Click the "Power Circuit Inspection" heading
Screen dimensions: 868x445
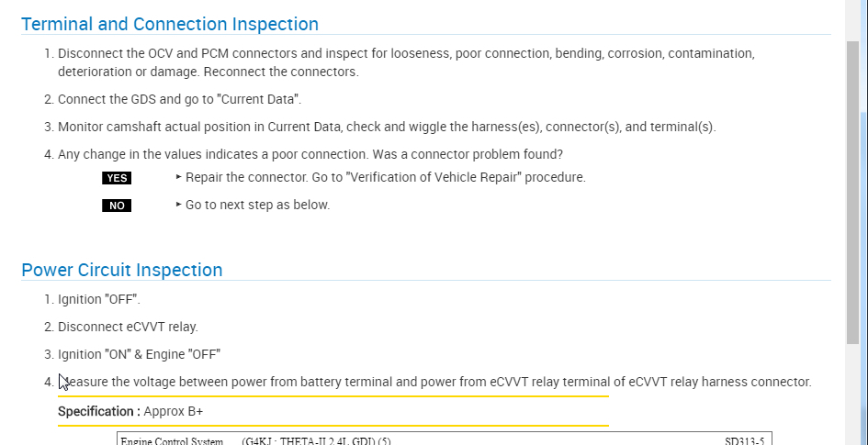[122, 270]
